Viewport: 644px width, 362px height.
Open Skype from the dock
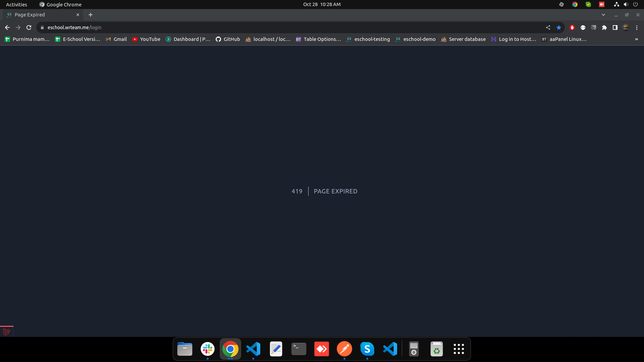(x=367, y=349)
